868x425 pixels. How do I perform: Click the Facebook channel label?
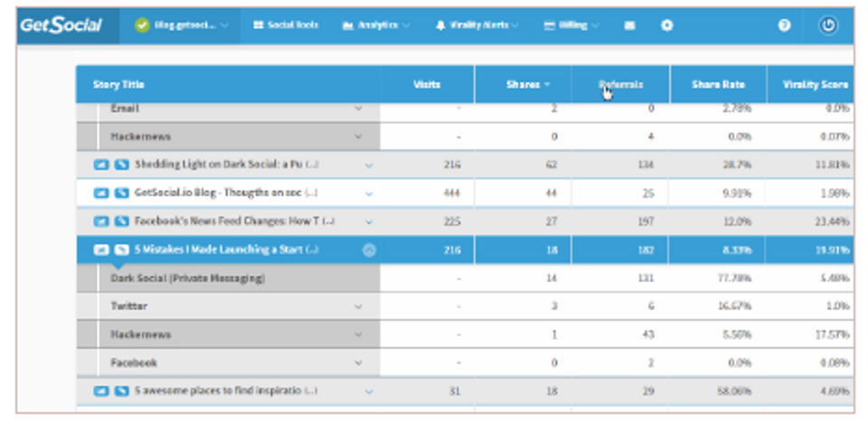(134, 363)
